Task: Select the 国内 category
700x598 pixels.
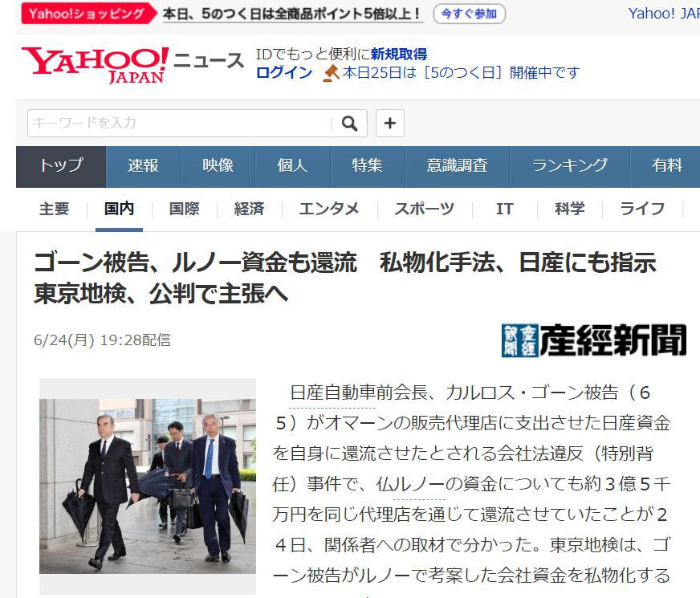Action: pos(119,209)
